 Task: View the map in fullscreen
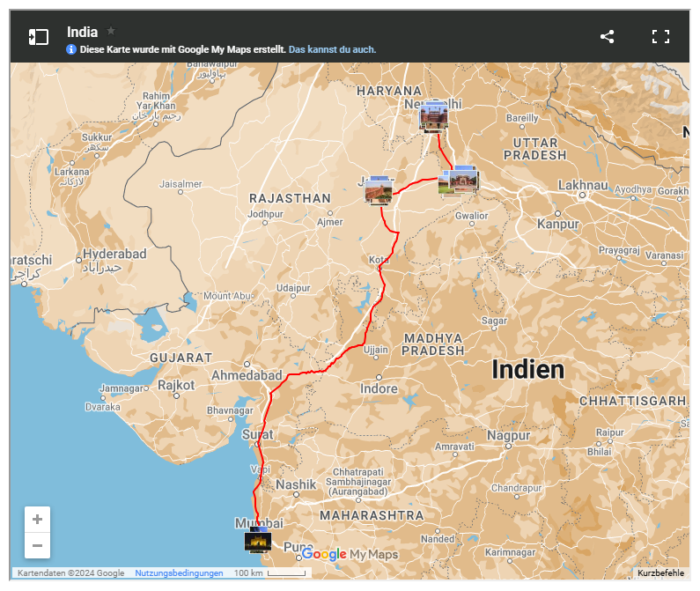[660, 37]
